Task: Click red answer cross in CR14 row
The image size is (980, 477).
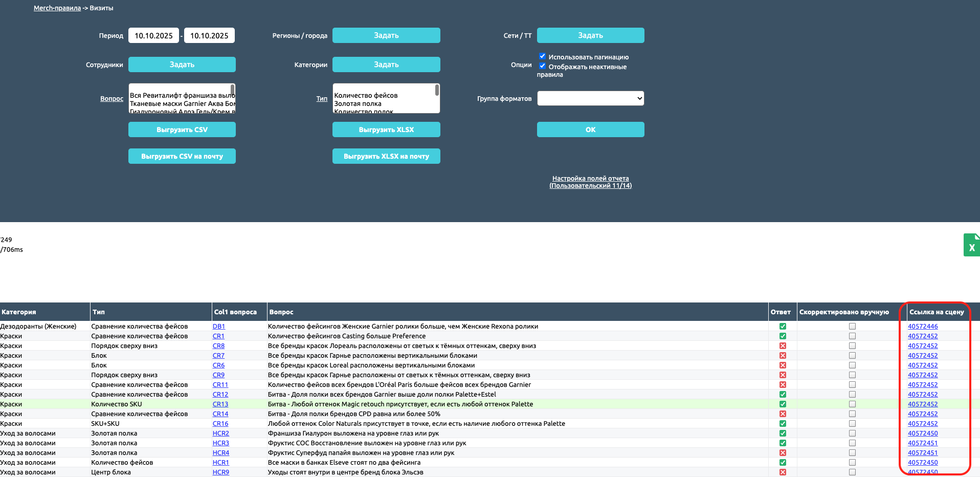Action: [783, 414]
